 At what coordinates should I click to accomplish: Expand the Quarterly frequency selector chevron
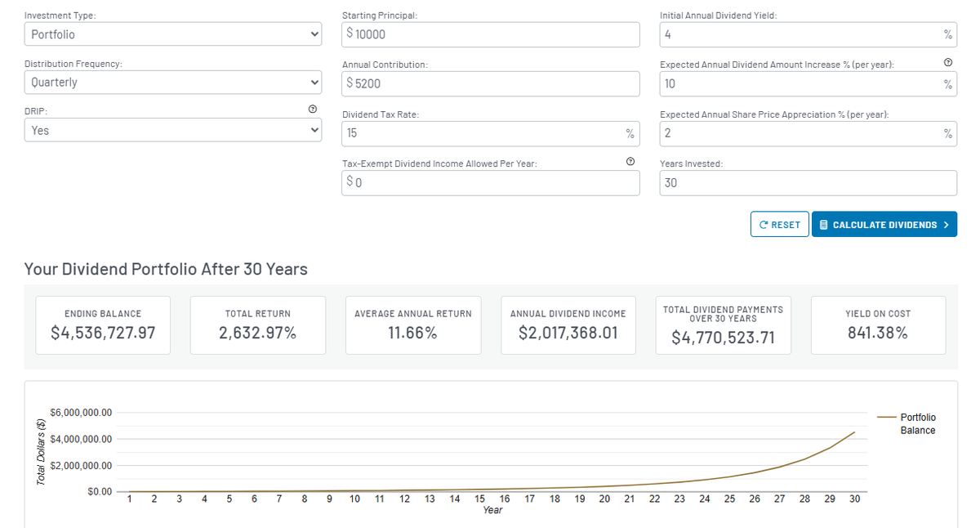click(313, 82)
